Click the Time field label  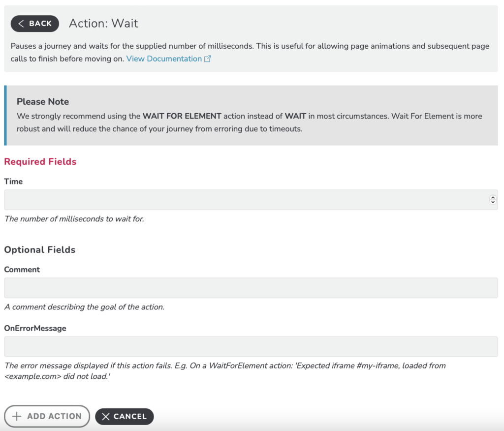pos(13,182)
